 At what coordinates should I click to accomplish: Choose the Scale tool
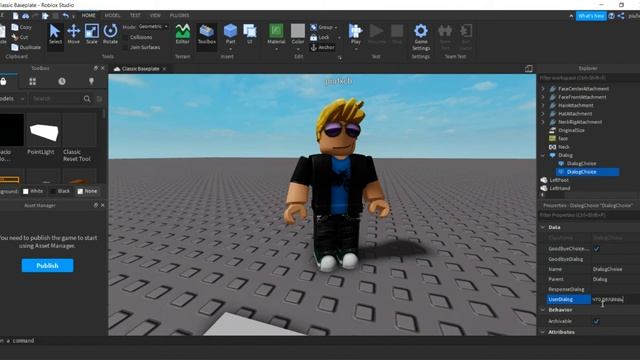92,34
